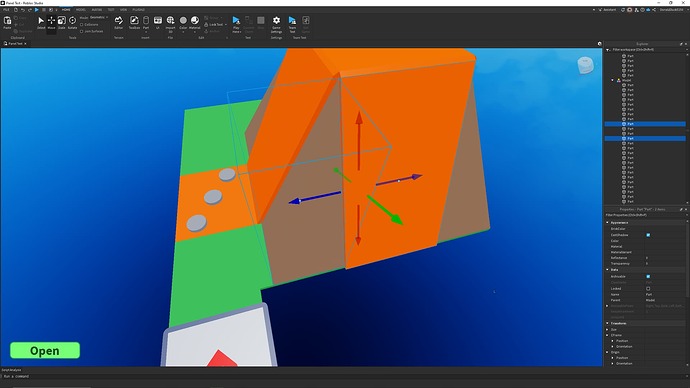The width and height of the screenshot is (690, 388).
Task: Click the Undo arrow icon
Action: [23, 10]
